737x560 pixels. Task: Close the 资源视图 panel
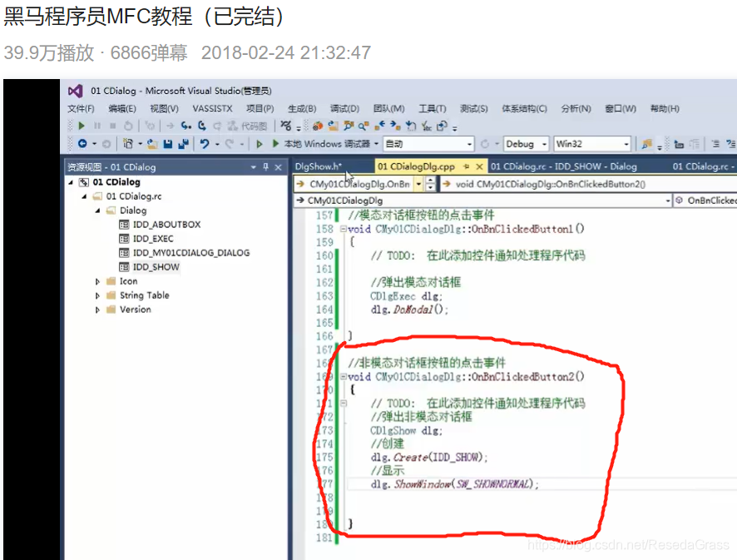point(279,167)
